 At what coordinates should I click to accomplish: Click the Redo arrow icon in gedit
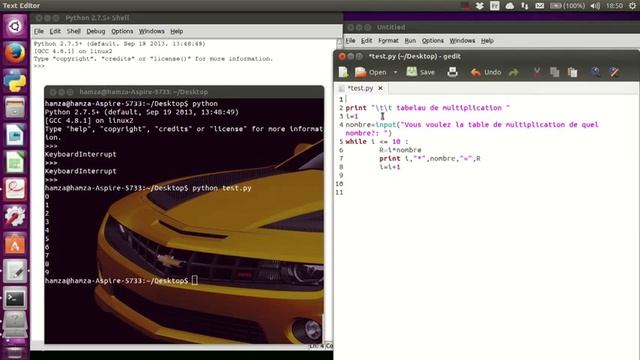(513, 72)
